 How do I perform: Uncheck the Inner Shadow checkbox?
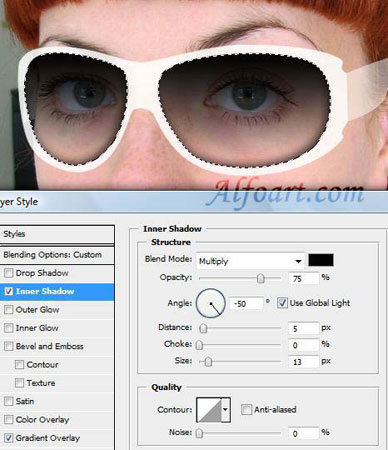8,291
